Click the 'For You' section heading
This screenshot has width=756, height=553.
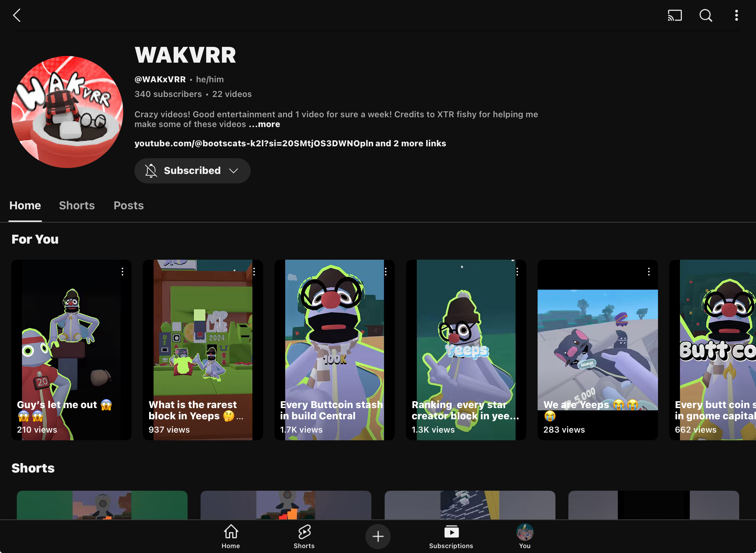pos(35,239)
